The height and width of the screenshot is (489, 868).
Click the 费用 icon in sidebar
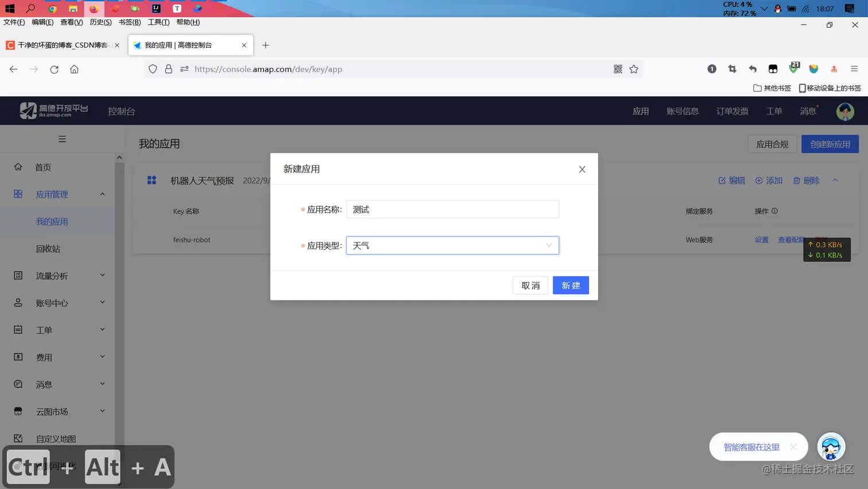[x=18, y=357]
